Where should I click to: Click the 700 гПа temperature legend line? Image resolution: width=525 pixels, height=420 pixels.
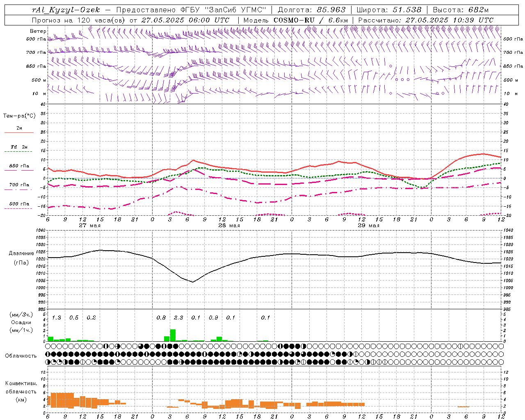pyautogui.click(x=19, y=190)
